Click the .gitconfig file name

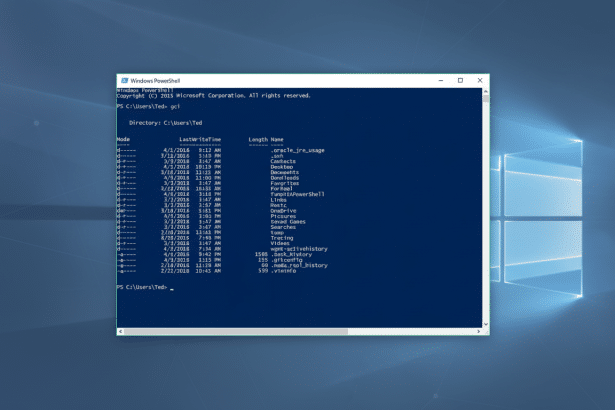[284, 259]
